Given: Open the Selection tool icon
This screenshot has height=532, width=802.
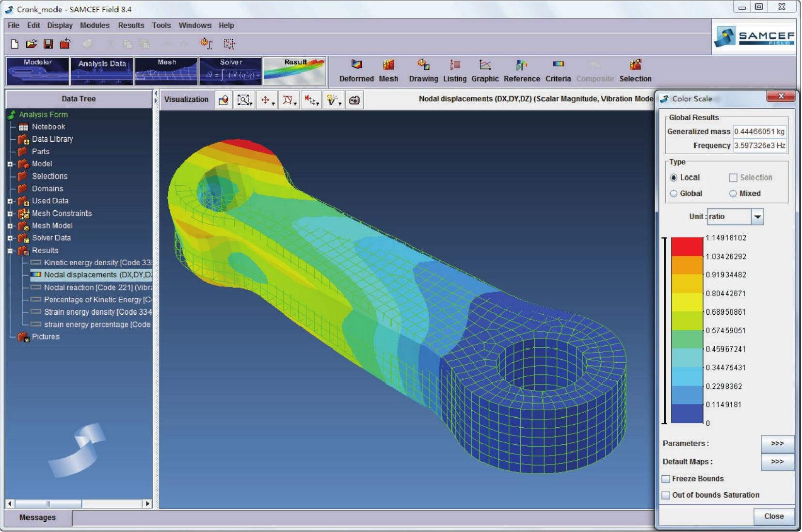Looking at the screenshot, I should click(635, 65).
